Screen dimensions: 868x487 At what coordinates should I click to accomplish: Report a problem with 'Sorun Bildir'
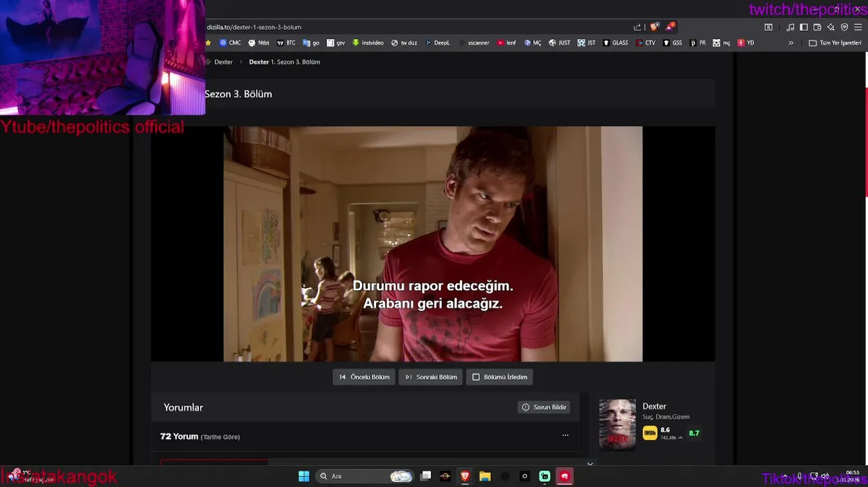[x=544, y=407]
